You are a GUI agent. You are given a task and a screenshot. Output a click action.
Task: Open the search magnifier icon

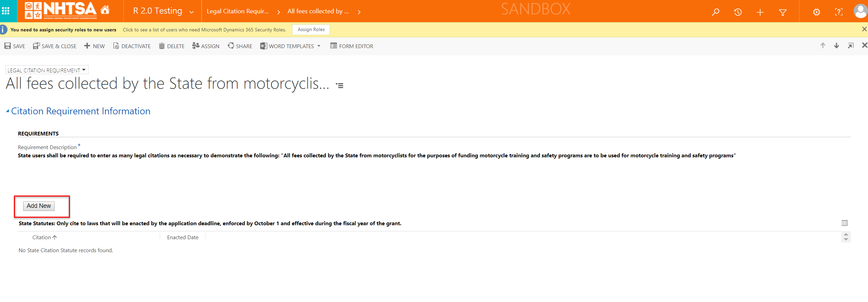point(716,12)
